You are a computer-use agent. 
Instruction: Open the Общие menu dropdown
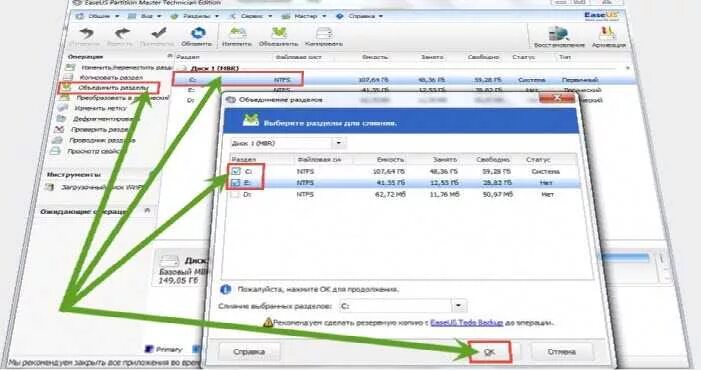(x=98, y=16)
